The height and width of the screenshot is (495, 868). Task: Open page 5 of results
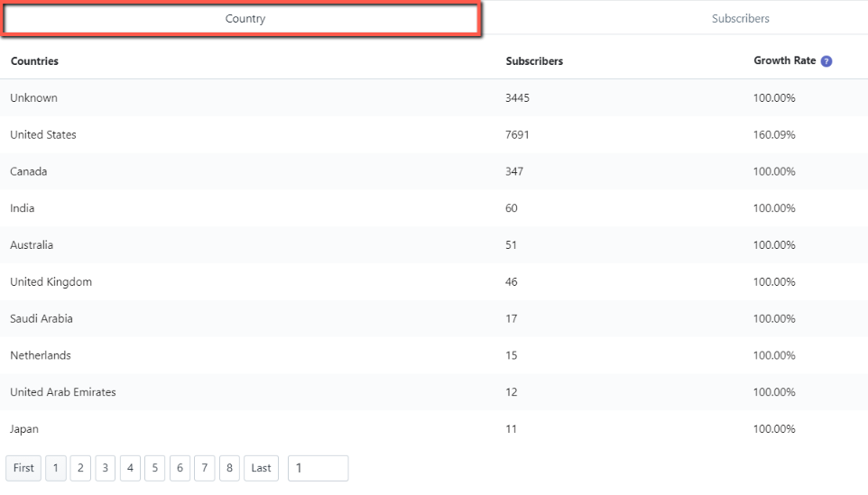pos(155,468)
